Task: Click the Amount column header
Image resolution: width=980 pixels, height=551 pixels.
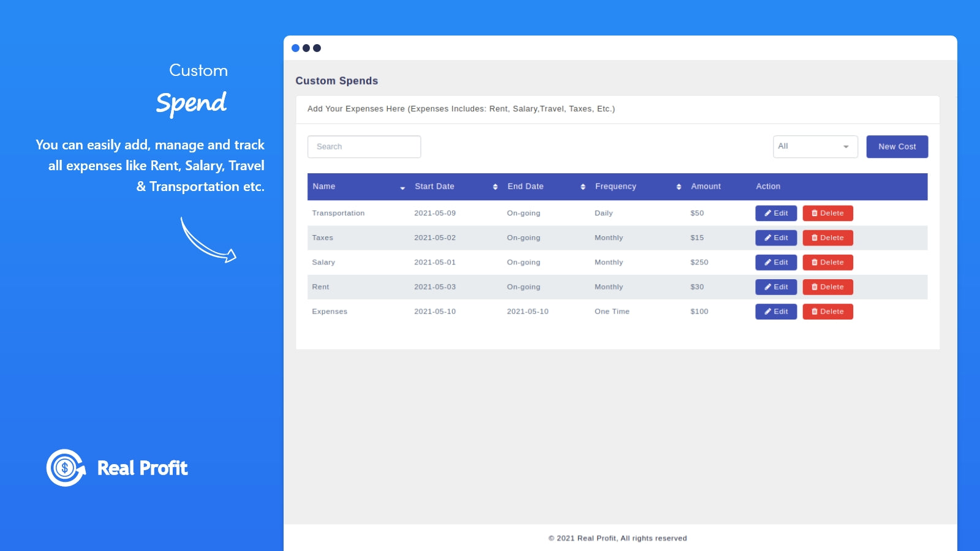Action: coord(706,187)
